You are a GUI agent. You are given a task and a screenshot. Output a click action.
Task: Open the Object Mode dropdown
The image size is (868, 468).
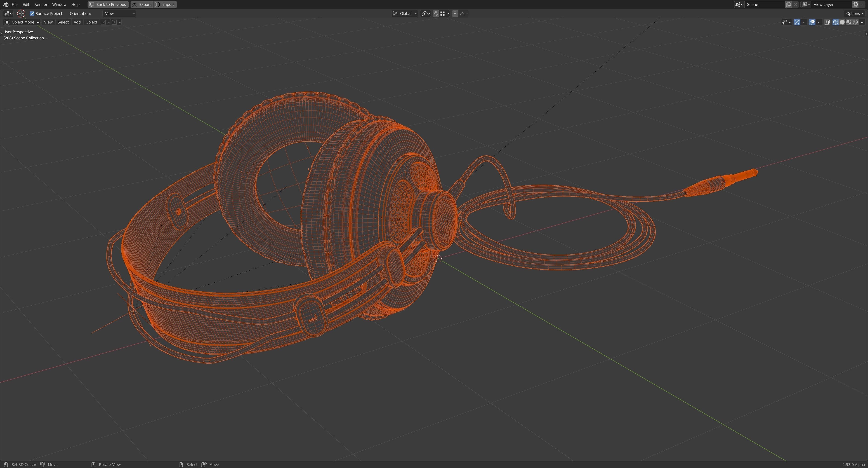coord(21,22)
